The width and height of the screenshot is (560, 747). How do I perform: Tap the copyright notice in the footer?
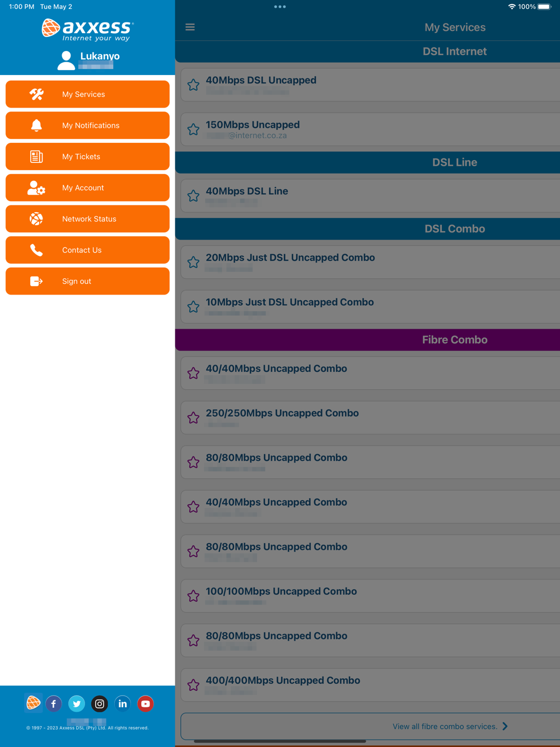87,728
